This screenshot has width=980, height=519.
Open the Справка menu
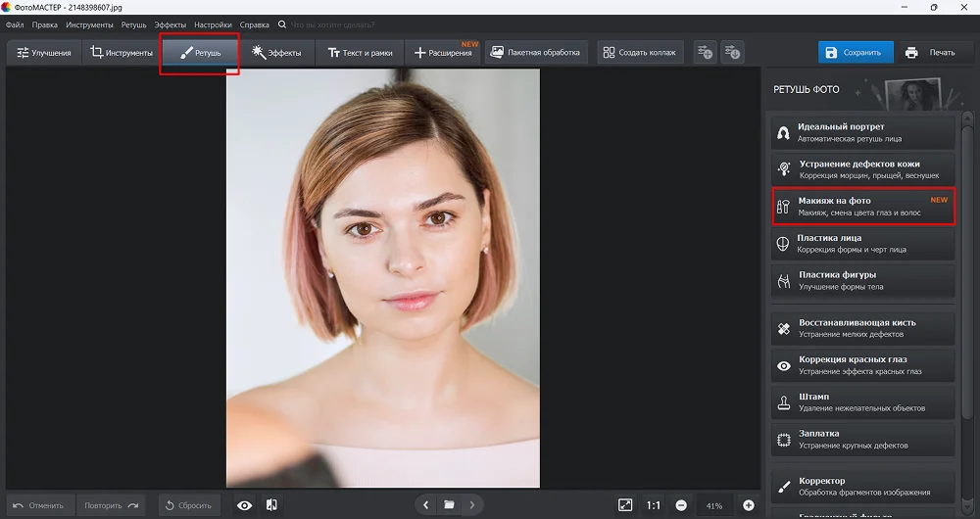(x=255, y=25)
